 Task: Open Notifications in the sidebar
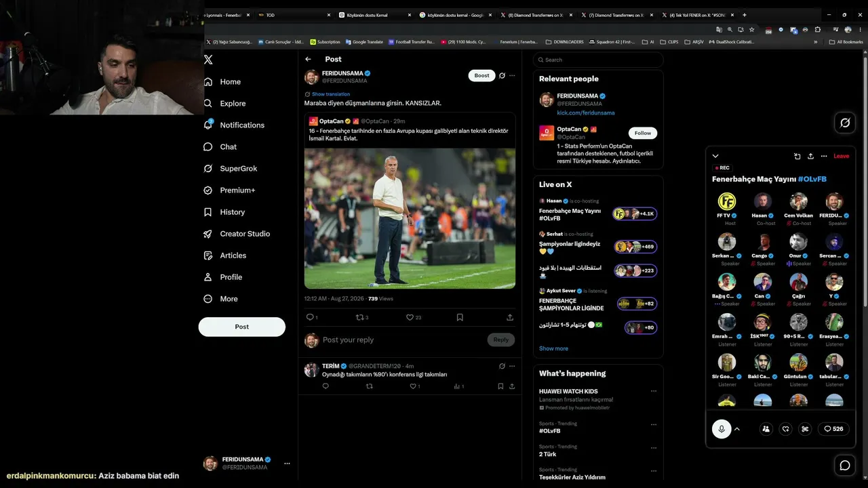[234, 125]
